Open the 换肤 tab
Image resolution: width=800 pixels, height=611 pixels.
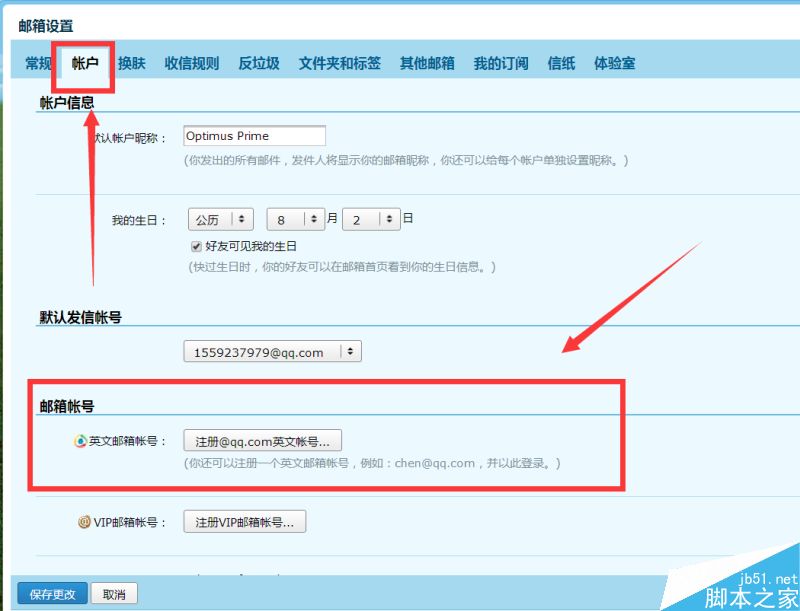[131, 63]
